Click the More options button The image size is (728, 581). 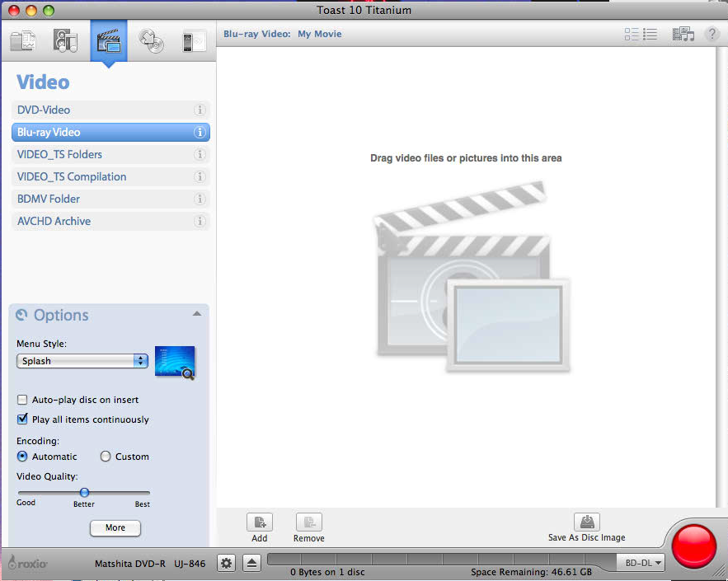pyautogui.click(x=115, y=528)
